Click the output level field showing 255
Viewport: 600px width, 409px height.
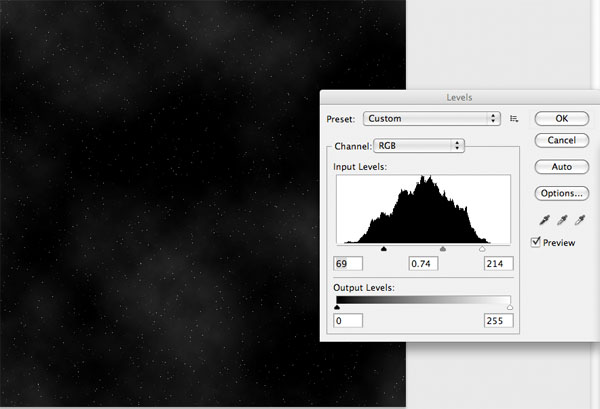(499, 321)
